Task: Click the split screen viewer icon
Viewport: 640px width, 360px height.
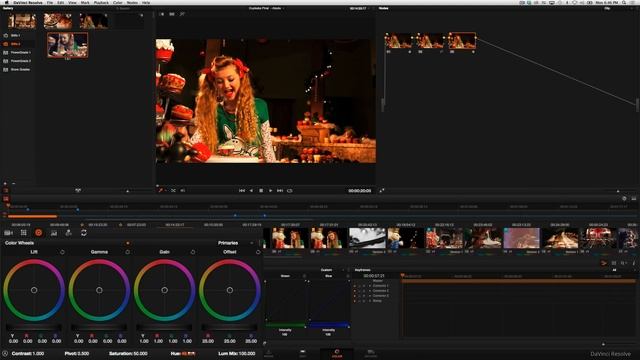Action: click(x=172, y=14)
